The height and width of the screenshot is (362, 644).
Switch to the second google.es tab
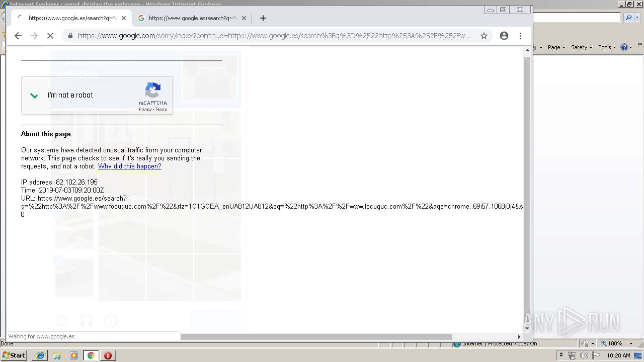[192, 18]
